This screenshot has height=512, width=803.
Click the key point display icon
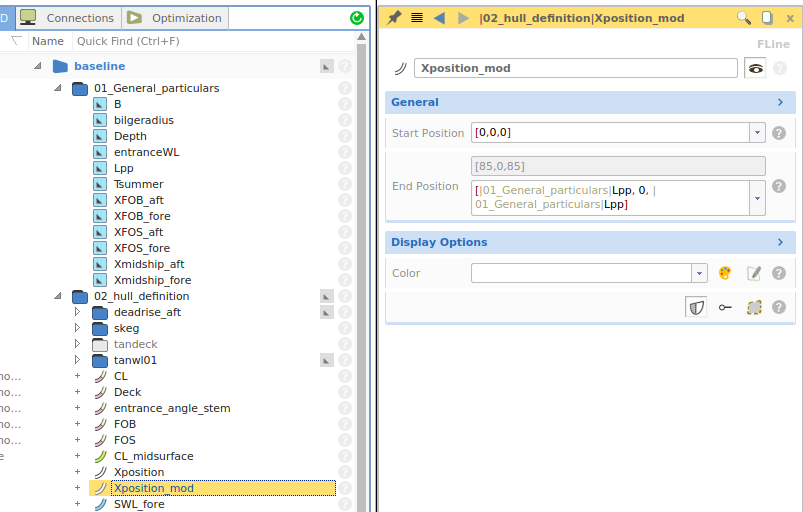coord(725,307)
